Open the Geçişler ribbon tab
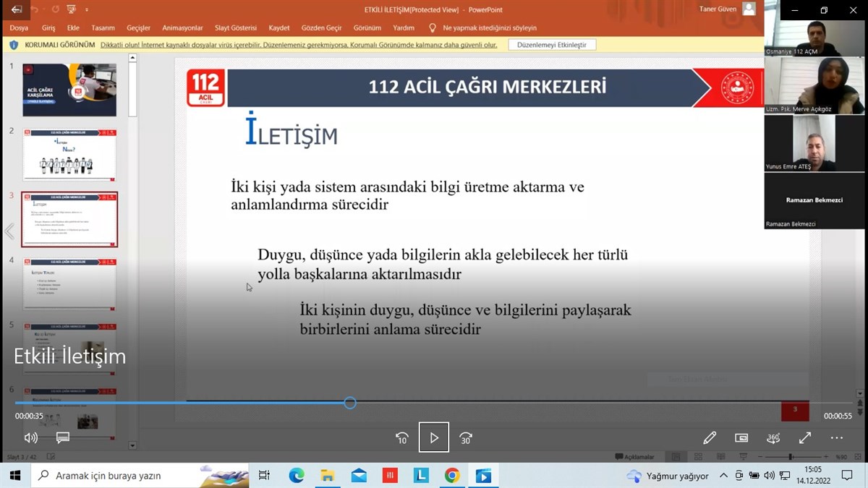The height and width of the screenshot is (488, 868). pyautogui.click(x=139, y=28)
